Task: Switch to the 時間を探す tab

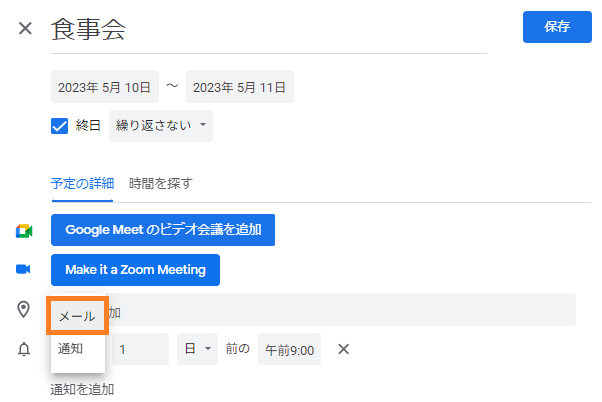Action: coord(161,184)
